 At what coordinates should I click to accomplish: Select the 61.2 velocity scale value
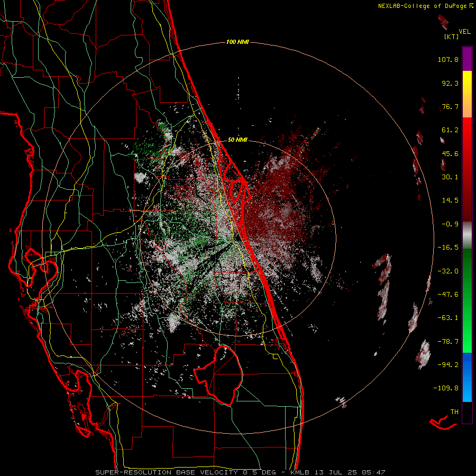click(x=450, y=130)
